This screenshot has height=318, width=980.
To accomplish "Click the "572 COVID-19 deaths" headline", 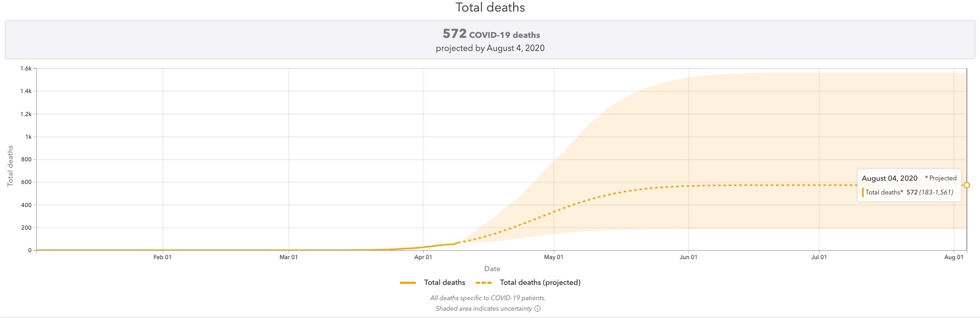I will [x=491, y=34].
